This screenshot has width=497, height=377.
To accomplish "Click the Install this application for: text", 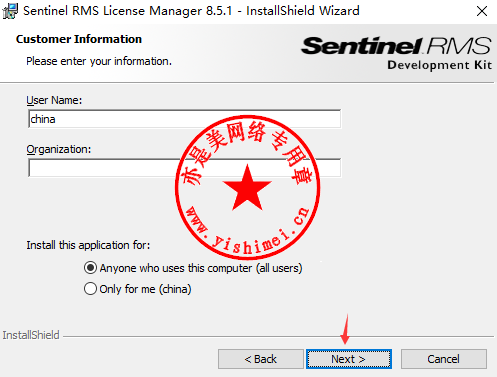I will click(88, 245).
